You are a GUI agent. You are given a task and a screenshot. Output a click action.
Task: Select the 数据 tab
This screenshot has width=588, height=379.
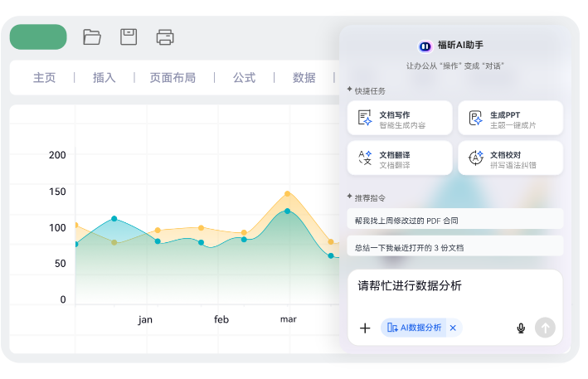304,78
